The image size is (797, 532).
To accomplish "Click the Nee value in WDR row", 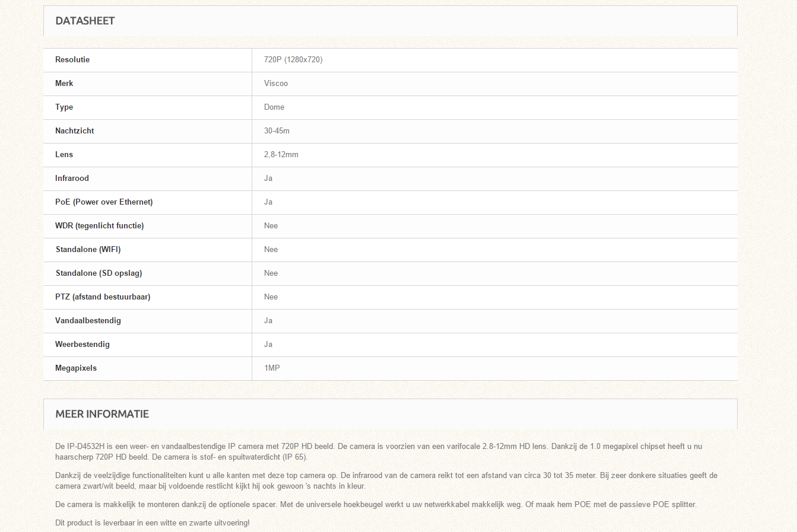I will (271, 225).
